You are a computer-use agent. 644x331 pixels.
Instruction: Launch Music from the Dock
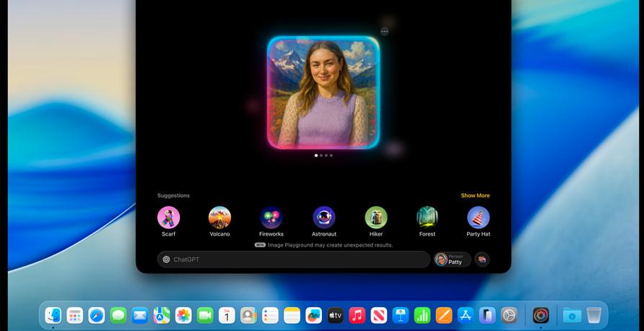pyautogui.click(x=357, y=315)
